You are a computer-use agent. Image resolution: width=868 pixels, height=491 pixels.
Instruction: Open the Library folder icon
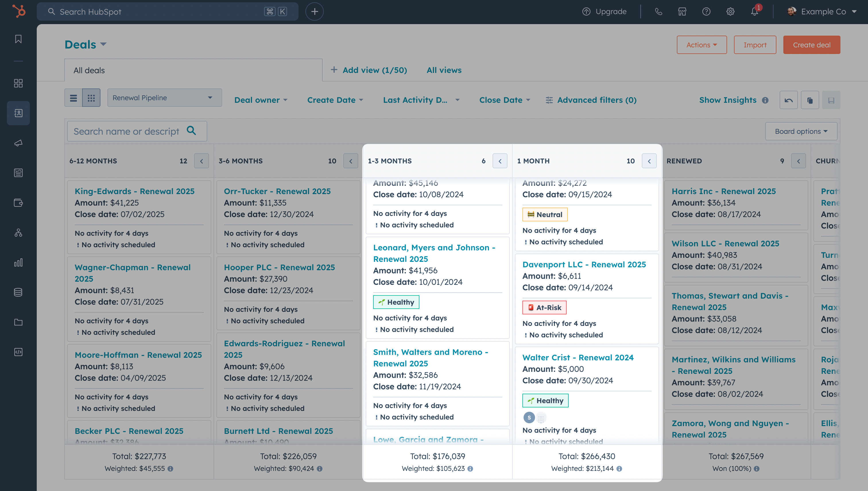(18, 322)
